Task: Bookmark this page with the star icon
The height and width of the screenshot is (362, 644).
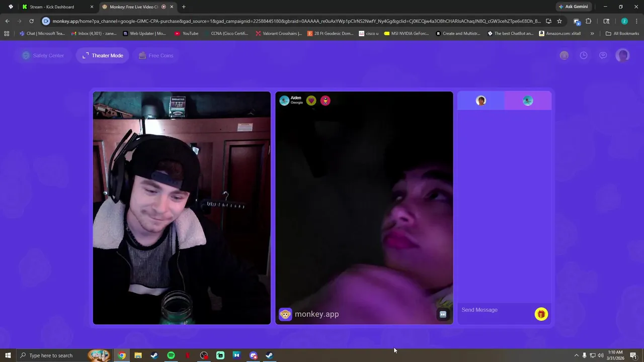Action: (x=559, y=21)
